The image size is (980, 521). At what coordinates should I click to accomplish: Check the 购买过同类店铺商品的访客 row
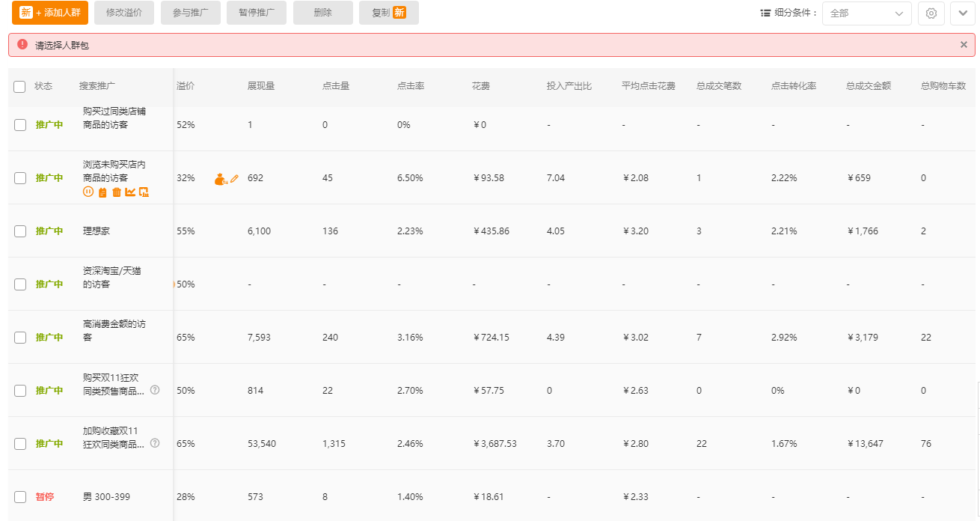point(20,125)
